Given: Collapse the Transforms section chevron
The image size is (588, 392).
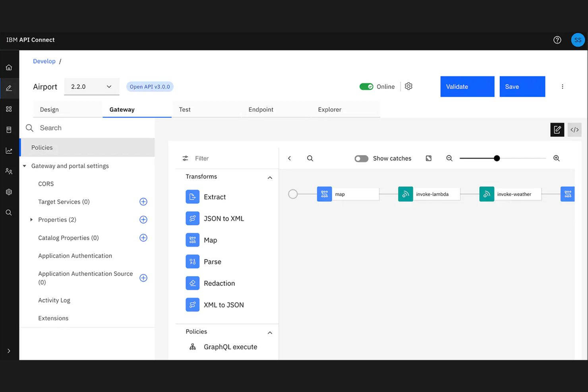Looking at the screenshot, I should [270, 178].
